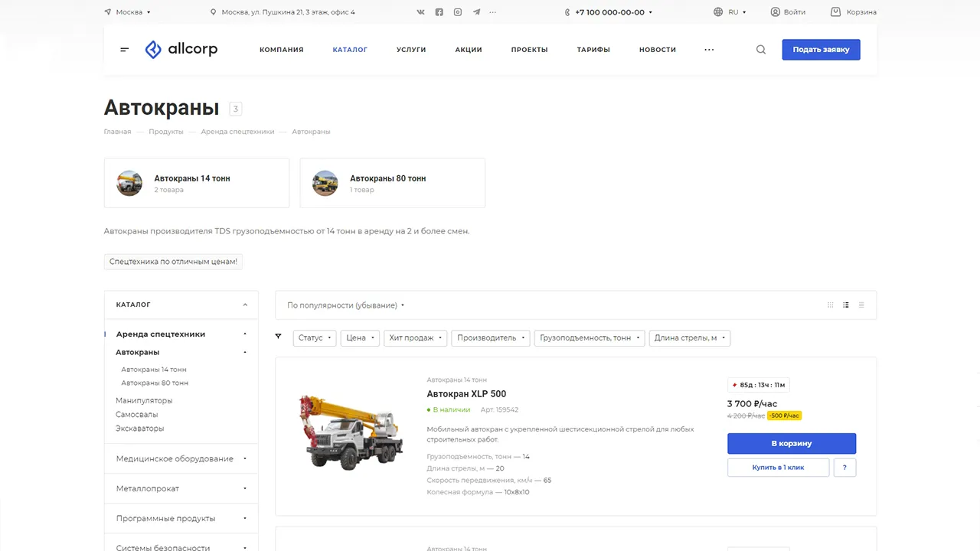The width and height of the screenshot is (980, 551).
Task: Open the Автокраны 14 тонн category card
Action: click(197, 183)
